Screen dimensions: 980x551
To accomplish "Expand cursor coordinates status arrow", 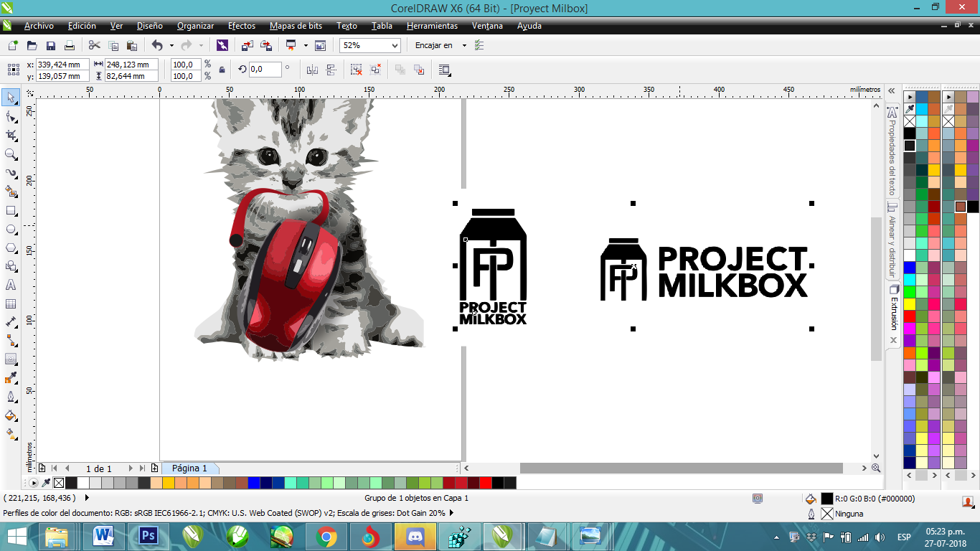I will point(87,497).
